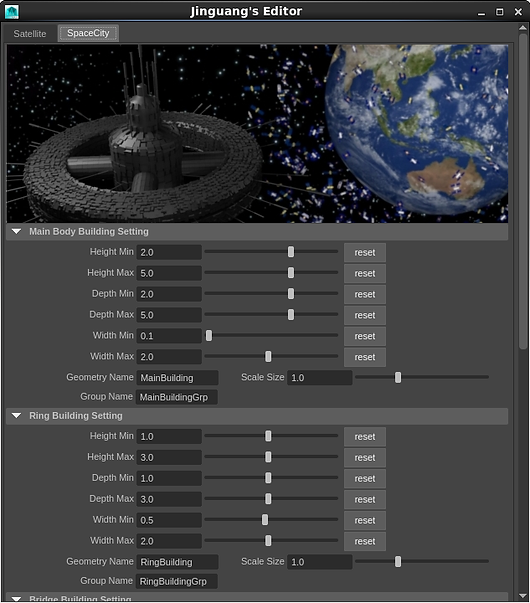Click the MainBuilding Geometry Name field
Screen dimensions: 530x603
tap(177, 378)
